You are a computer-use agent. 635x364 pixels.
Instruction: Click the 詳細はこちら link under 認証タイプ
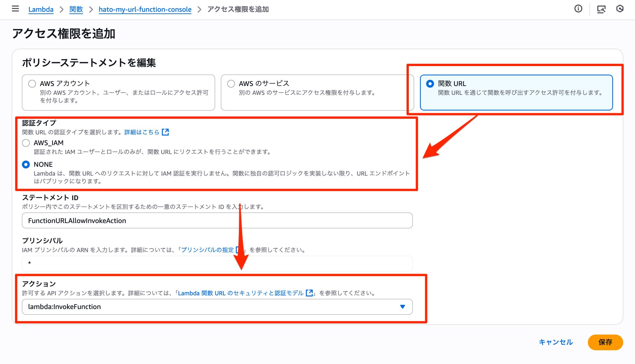(142, 132)
